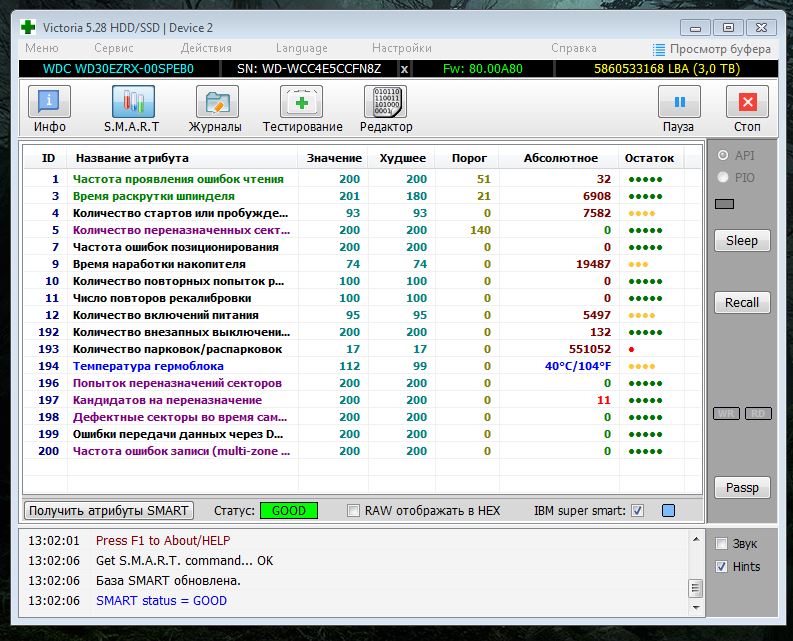This screenshot has width=793, height=641.
Task: Select the S.M.A.R.T toolbar icon
Action: tap(133, 102)
